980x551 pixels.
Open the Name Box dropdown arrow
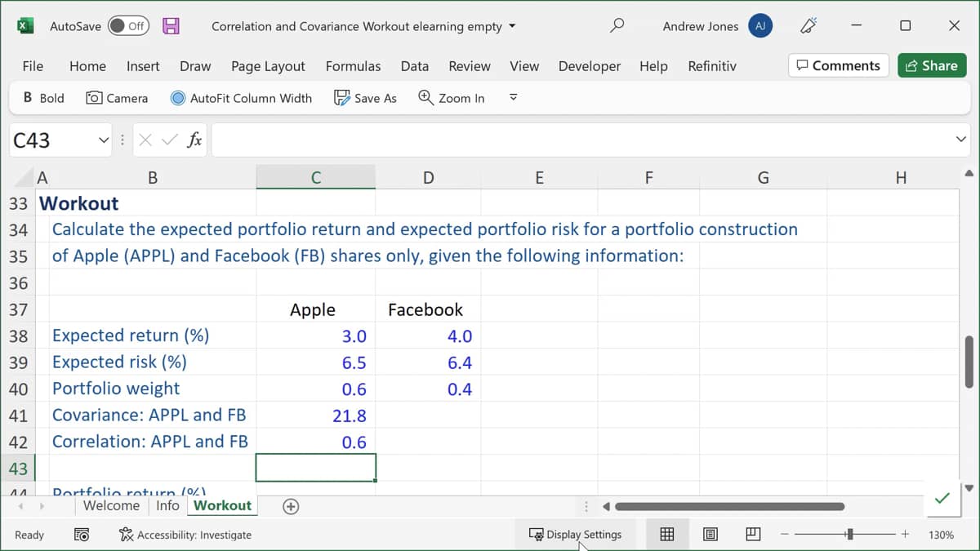point(104,140)
